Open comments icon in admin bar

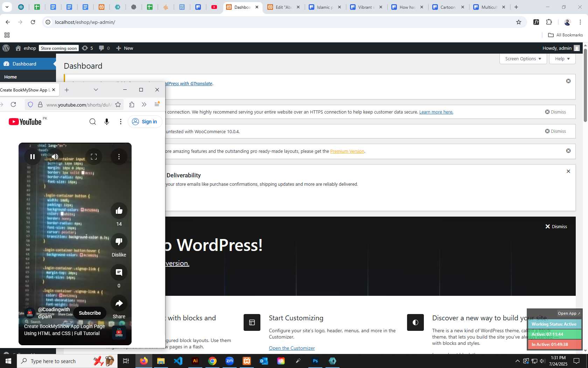pos(104,48)
